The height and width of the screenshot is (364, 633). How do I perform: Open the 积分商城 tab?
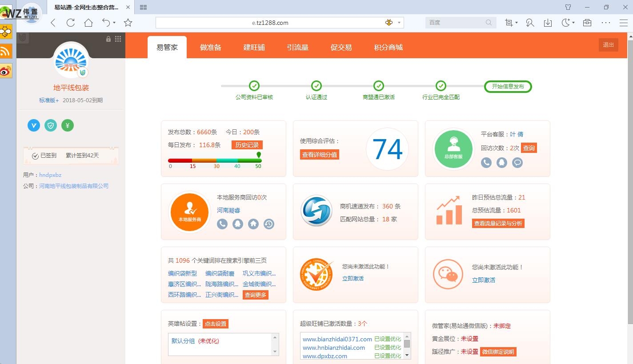point(388,47)
